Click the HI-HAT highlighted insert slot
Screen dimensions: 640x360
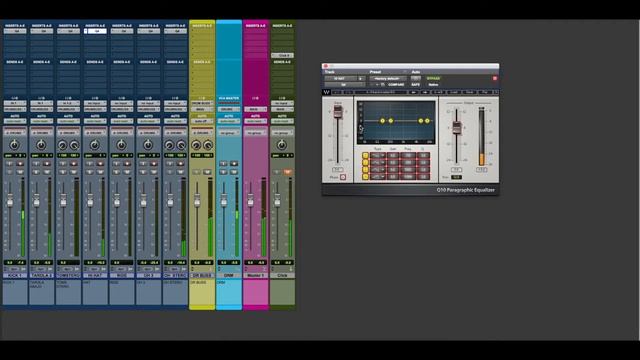(x=95, y=31)
